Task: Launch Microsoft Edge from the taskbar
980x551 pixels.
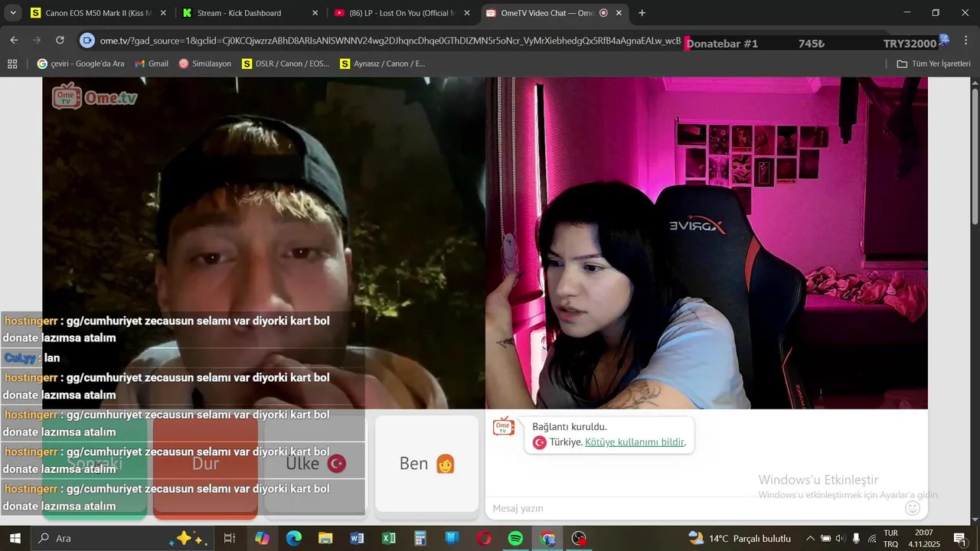Action: click(x=294, y=538)
